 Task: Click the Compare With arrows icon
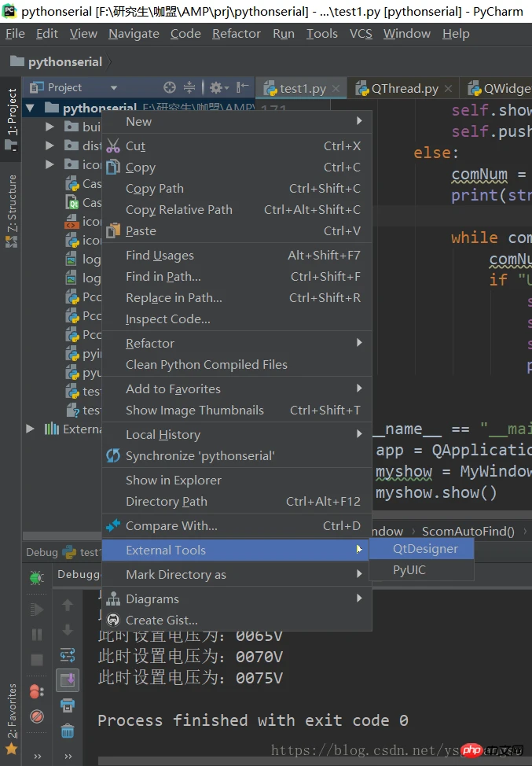112,525
